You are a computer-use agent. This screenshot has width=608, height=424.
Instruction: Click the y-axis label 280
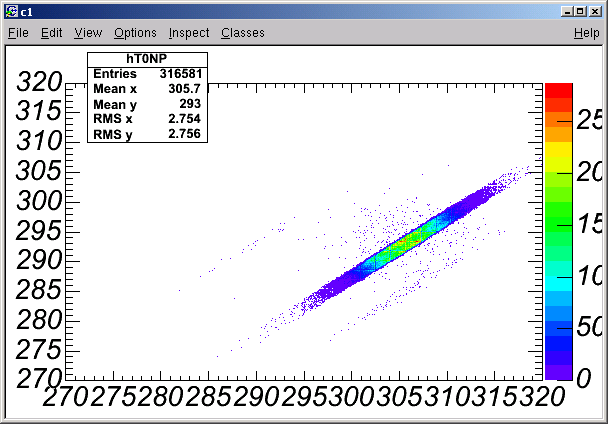coord(39,320)
